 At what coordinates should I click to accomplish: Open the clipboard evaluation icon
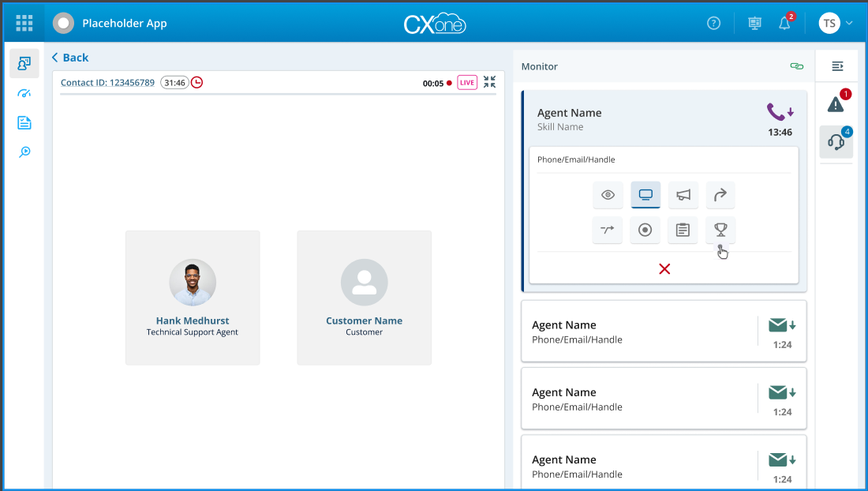click(x=683, y=230)
